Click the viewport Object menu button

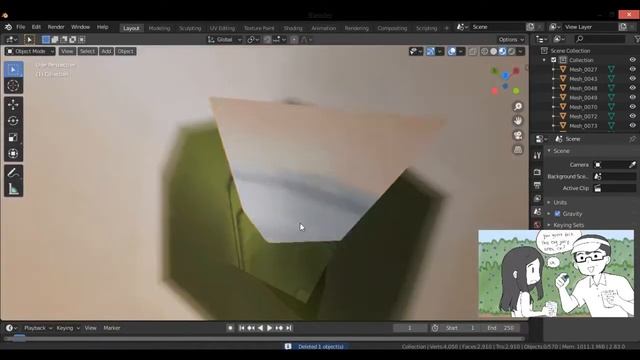(x=125, y=51)
